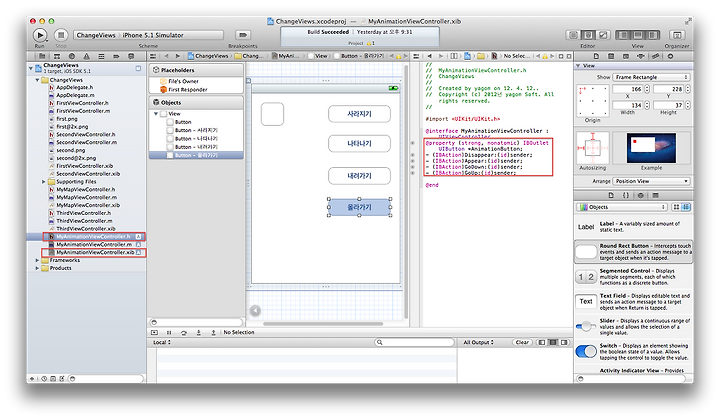Select the Slider object in library
This screenshot has width=720, height=420.
[633, 326]
